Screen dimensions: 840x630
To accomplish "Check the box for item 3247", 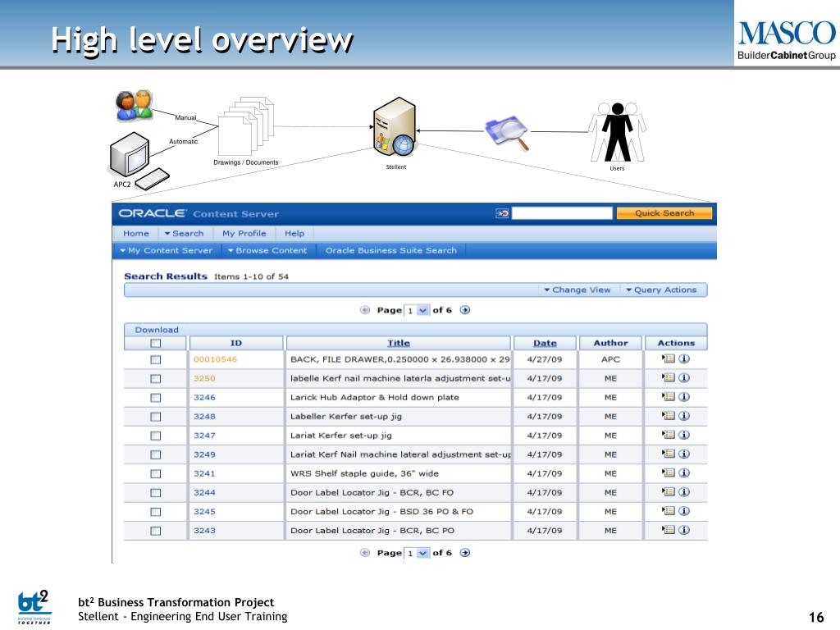I will [x=155, y=436].
